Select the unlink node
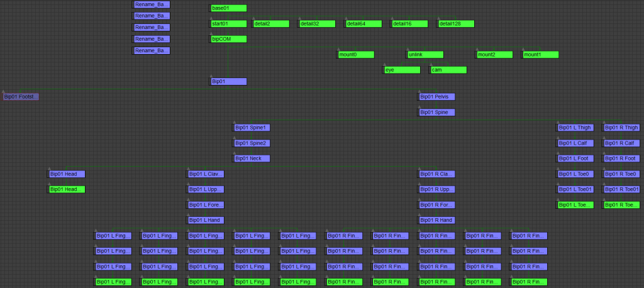Image resolution: width=644 pixels, height=288 pixels. tap(425, 55)
